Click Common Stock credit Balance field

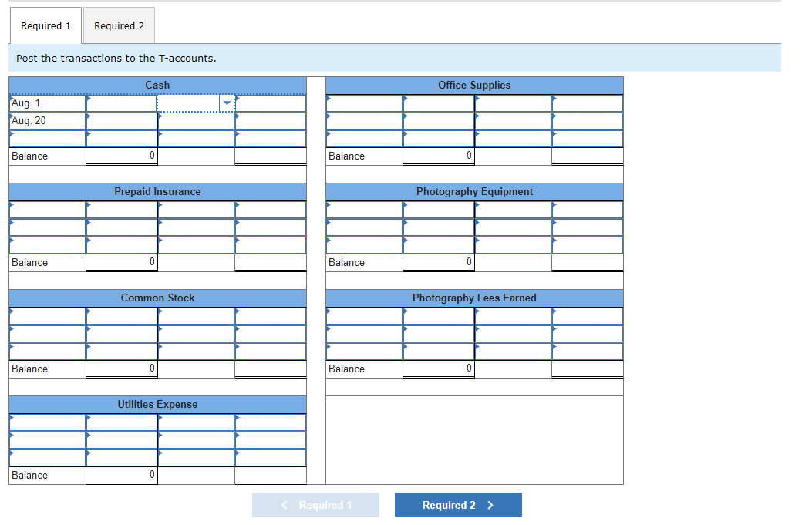[x=271, y=369]
